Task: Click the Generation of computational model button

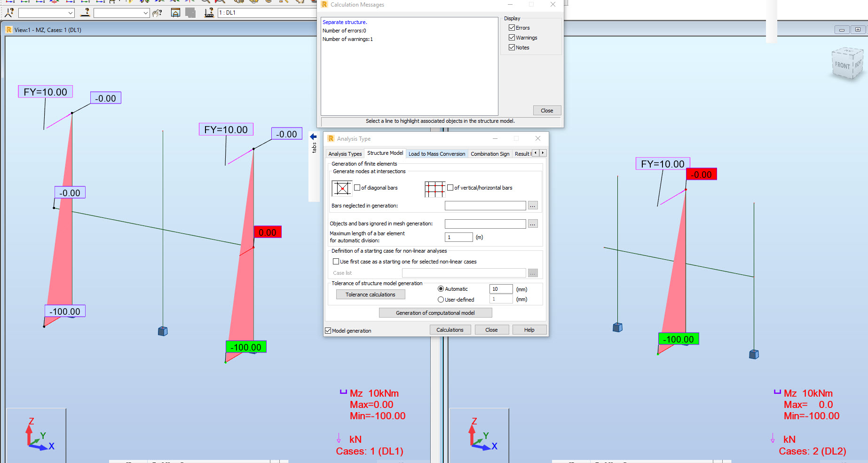Action: [x=435, y=312]
